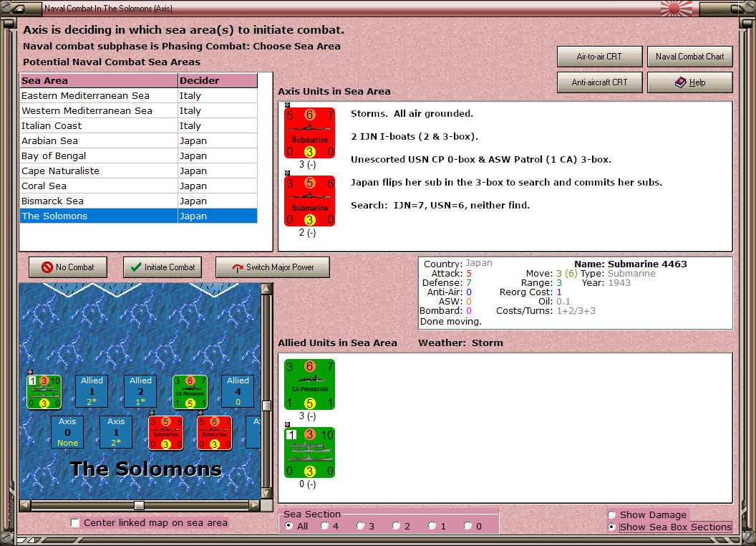Click the CA Pensacola counter on the map
The height and width of the screenshot is (546, 756).
190,392
